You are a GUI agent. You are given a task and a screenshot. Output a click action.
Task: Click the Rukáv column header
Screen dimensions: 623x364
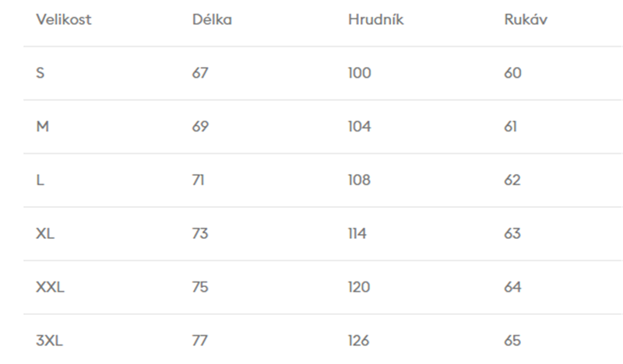[x=526, y=20]
